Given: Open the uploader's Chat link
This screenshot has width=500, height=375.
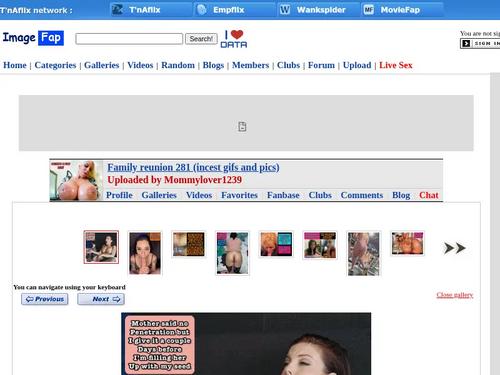Looking at the screenshot, I should 429,195.
